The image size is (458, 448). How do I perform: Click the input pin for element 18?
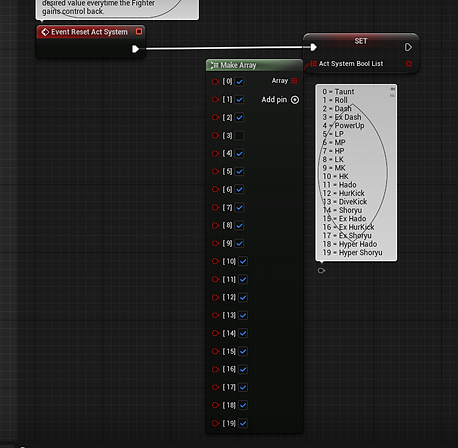coord(215,405)
